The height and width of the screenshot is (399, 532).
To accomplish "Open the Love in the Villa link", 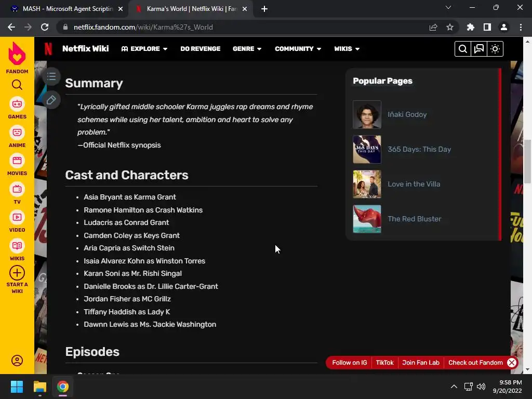I will click(x=414, y=184).
